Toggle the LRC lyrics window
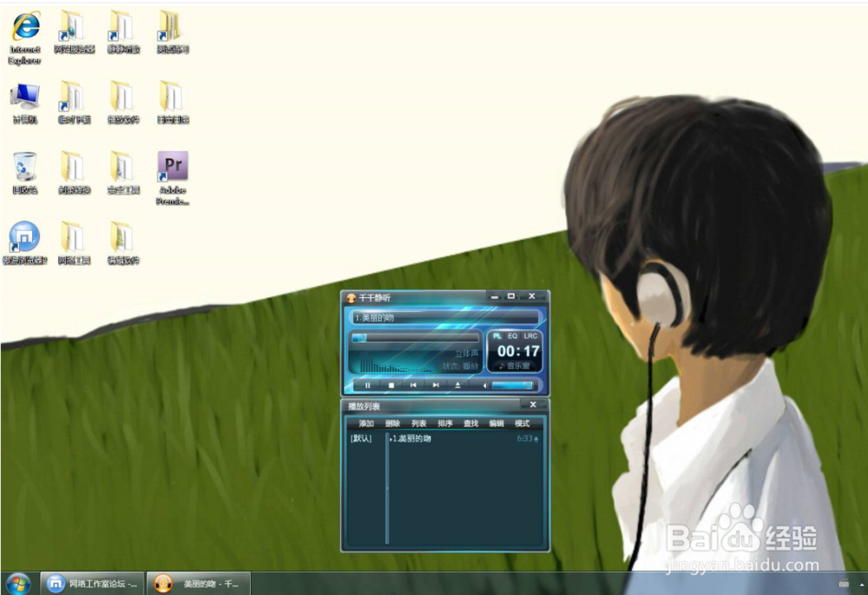868x595 pixels. [530, 336]
